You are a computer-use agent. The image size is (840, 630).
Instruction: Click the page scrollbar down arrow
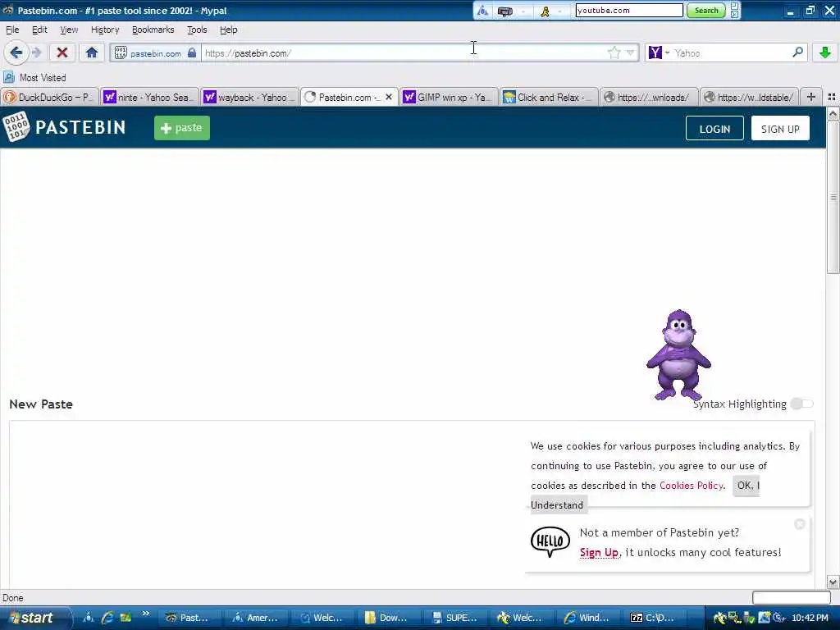click(x=833, y=582)
